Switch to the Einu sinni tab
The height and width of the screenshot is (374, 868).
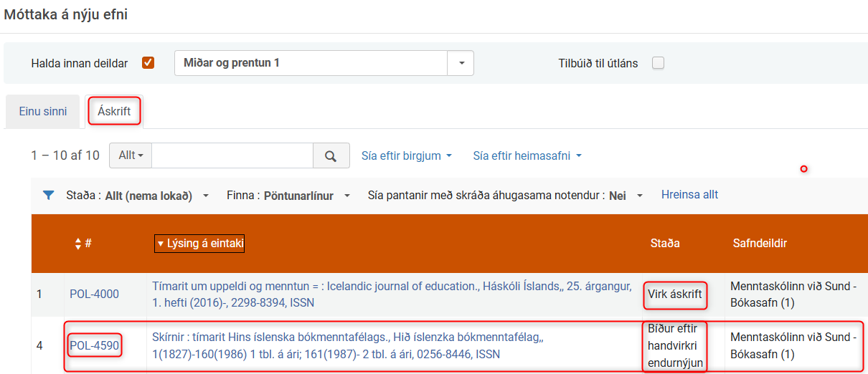click(43, 112)
